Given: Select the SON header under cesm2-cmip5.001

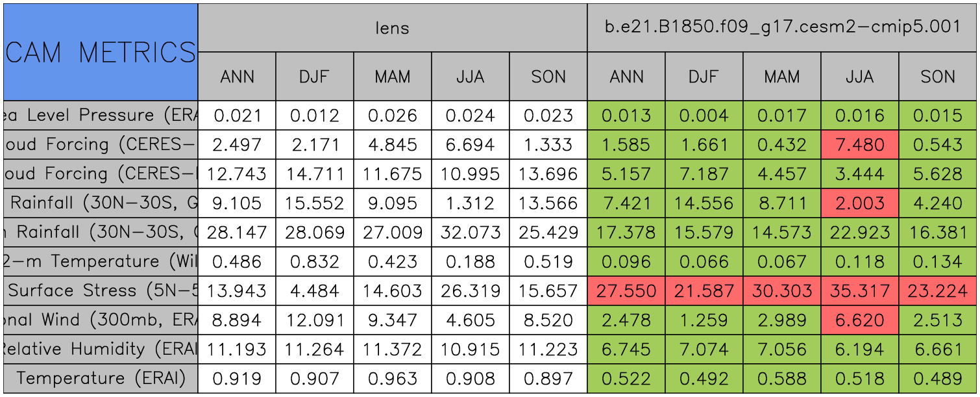Looking at the screenshot, I should [x=938, y=77].
